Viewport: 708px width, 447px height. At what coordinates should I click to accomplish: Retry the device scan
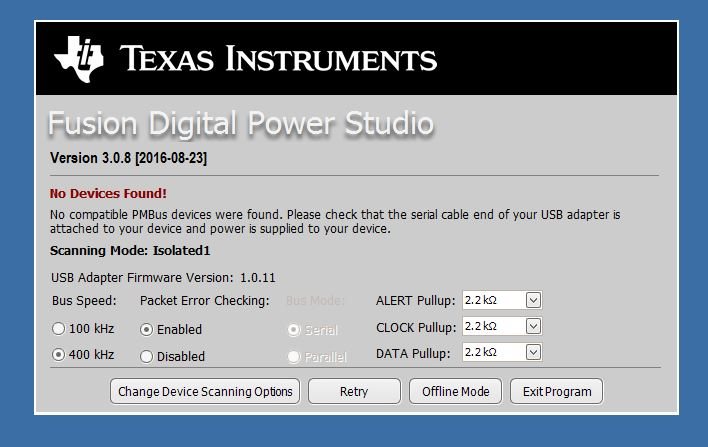point(354,391)
